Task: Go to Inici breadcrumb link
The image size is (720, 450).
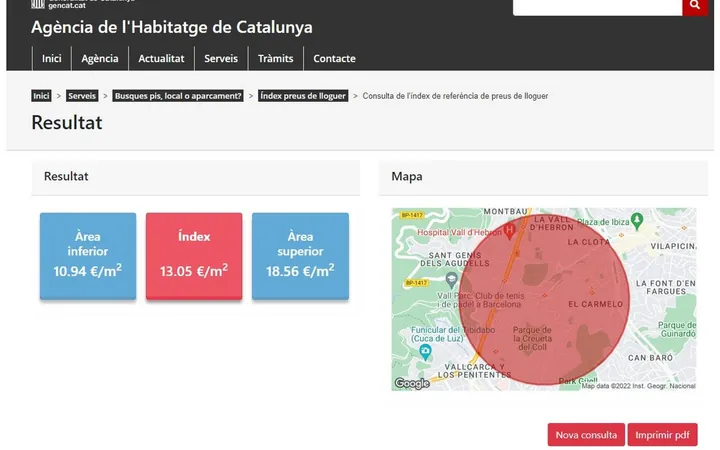Action: click(41, 96)
